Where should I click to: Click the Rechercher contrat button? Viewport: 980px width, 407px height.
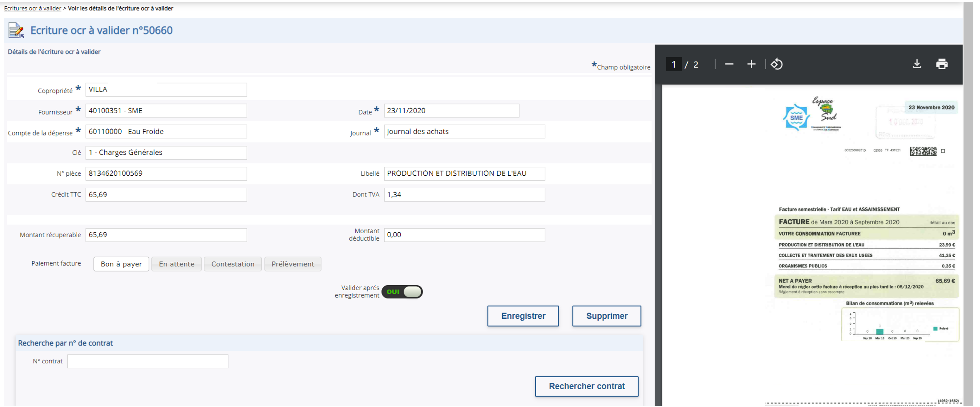587,386
